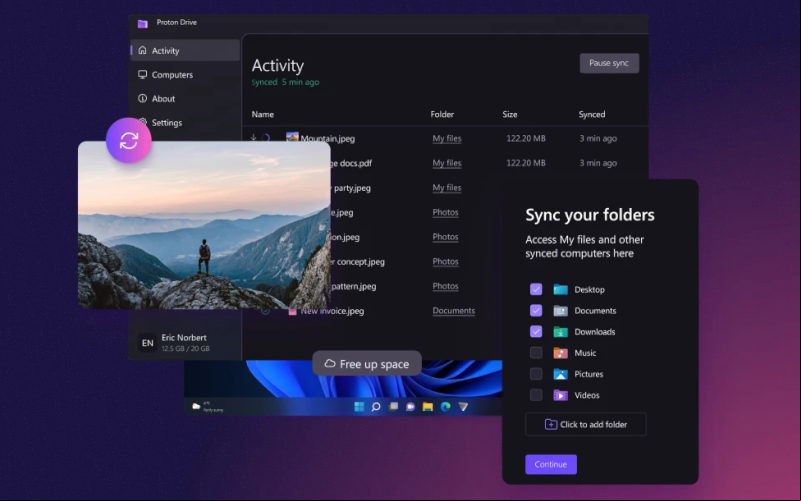Click the Mountain.jpeg file name

pyautogui.click(x=327, y=138)
